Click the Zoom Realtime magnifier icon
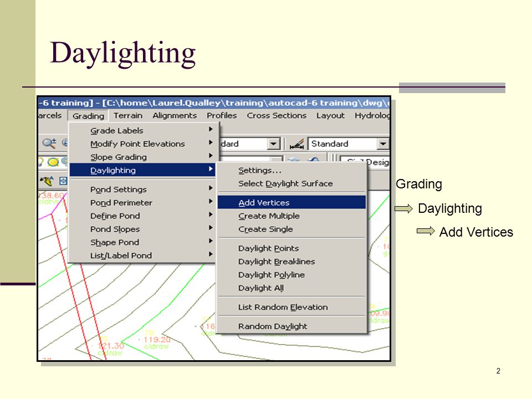 pyautogui.click(x=49, y=144)
